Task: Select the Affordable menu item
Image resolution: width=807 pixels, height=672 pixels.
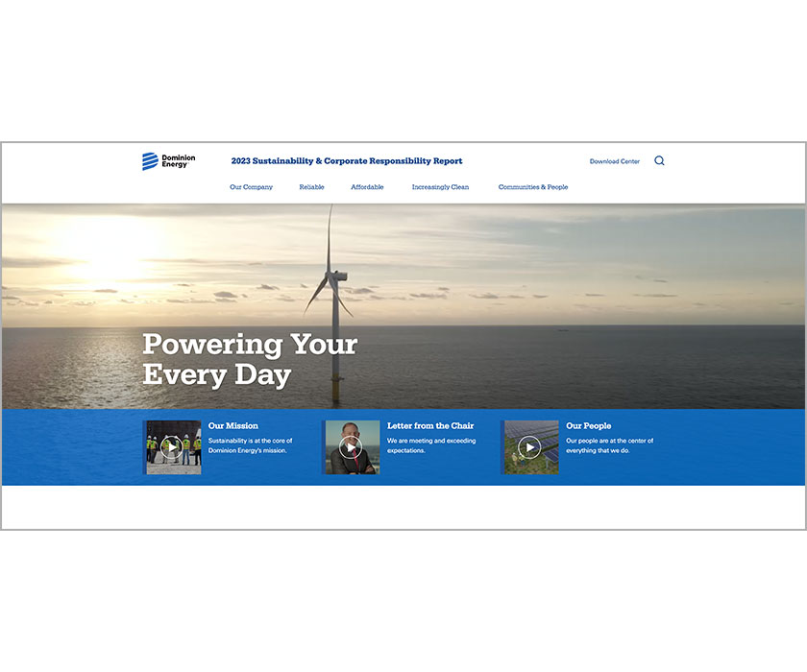Action: pyautogui.click(x=367, y=187)
